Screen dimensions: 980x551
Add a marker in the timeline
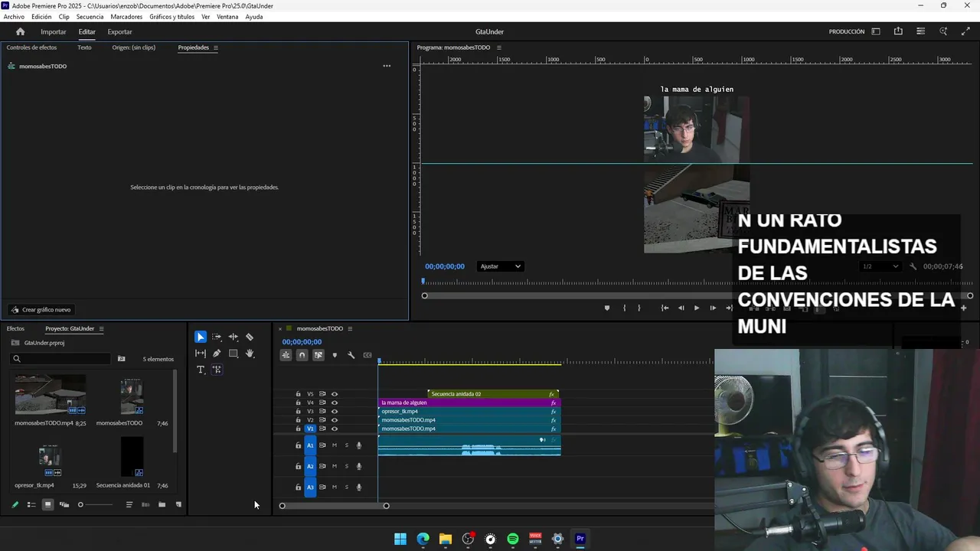click(x=335, y=355)
